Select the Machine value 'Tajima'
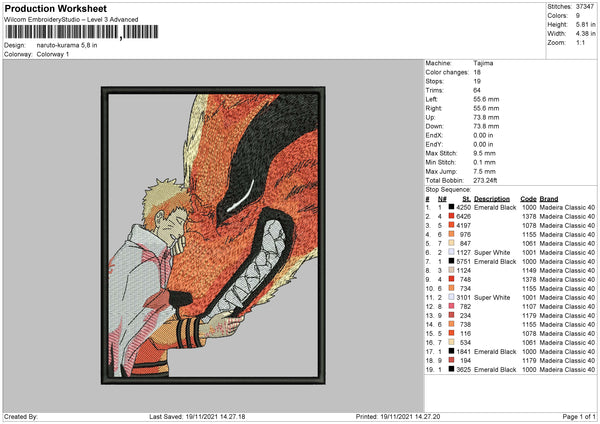Image resolution: width=600 pixels, height=424 pixels. click(483, 63)
